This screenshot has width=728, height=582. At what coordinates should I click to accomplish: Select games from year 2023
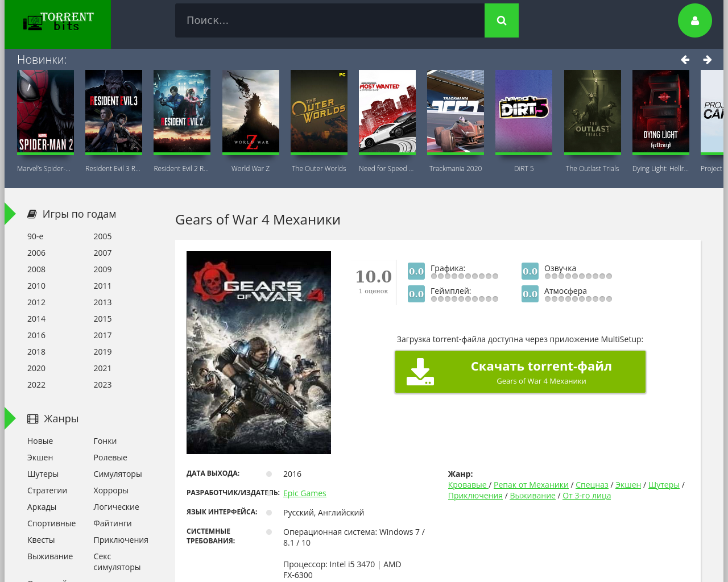click(x=102, y=385)
